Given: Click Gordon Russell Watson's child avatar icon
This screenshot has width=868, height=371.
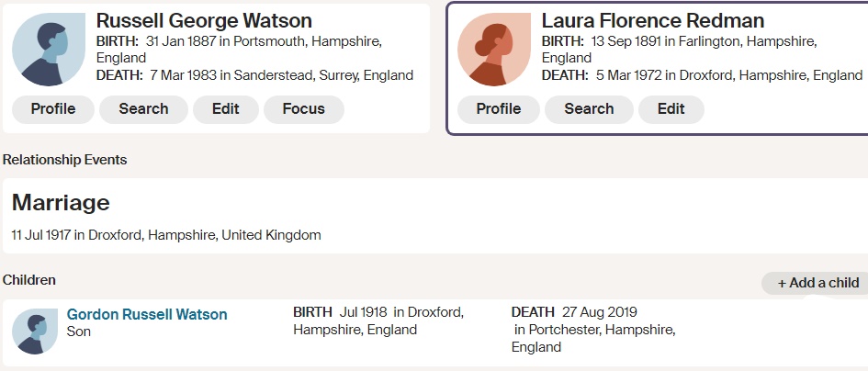Looking at the screenshot, I should (35, 332).
